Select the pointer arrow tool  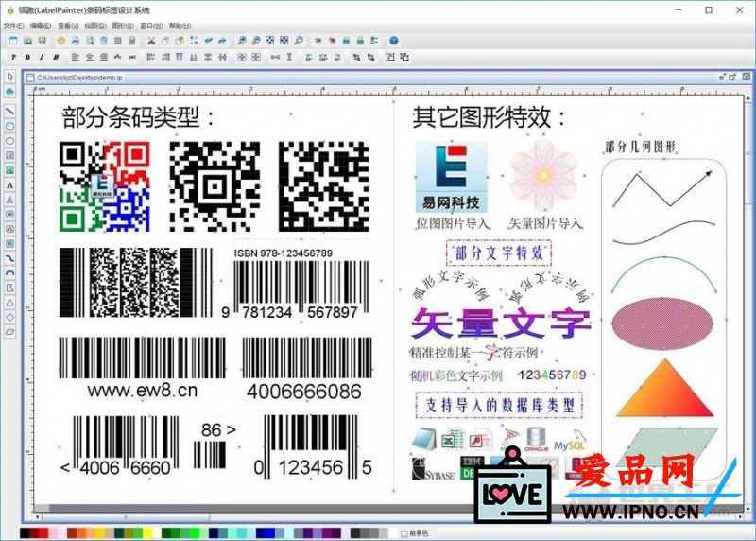(9, 77)
